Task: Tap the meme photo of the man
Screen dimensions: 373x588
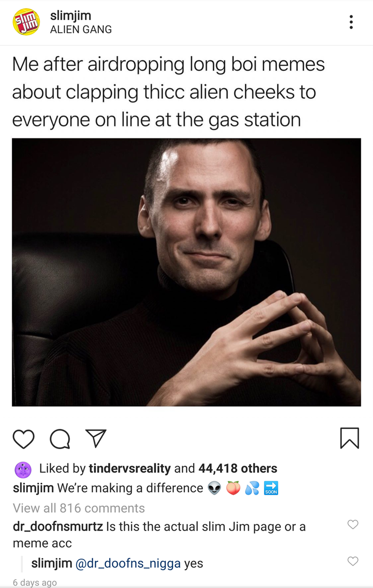Action: pyautogui.click(x=186, y=272)
